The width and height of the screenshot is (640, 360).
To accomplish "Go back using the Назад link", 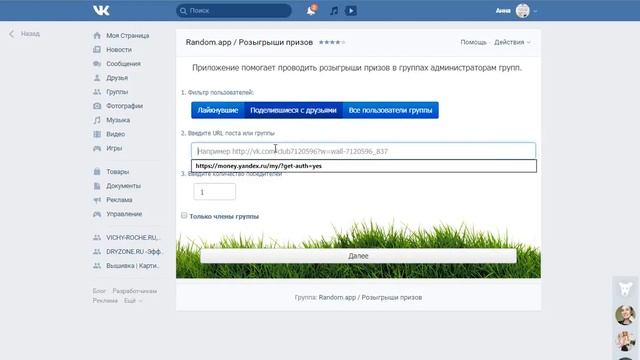I will coord(24,34).
